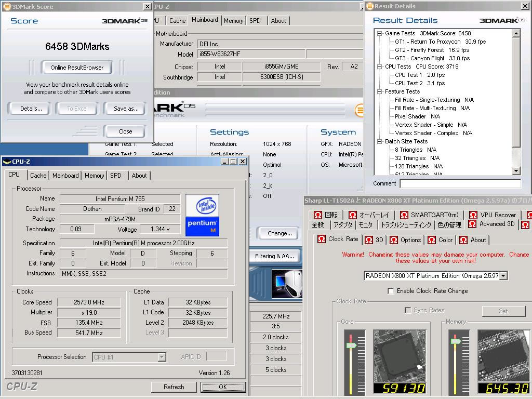Viewport: 532px width, 399px height.
Task: Click the Intel Pentium M logo
Action: 202,215
